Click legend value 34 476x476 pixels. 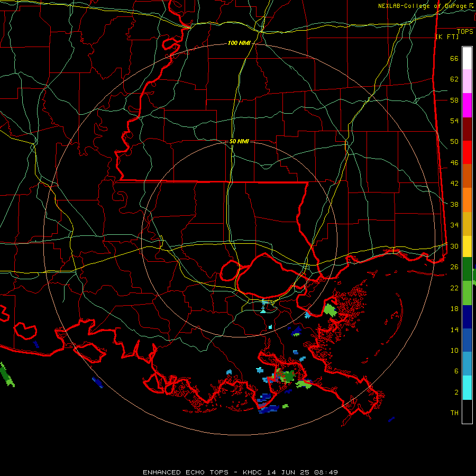coord(454,225)
